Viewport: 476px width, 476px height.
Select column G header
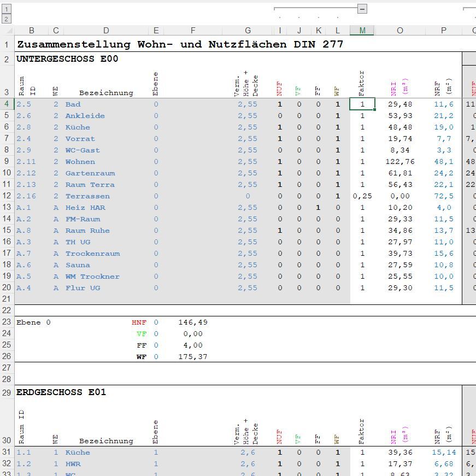pyautogui.click(x=248, y=31)
